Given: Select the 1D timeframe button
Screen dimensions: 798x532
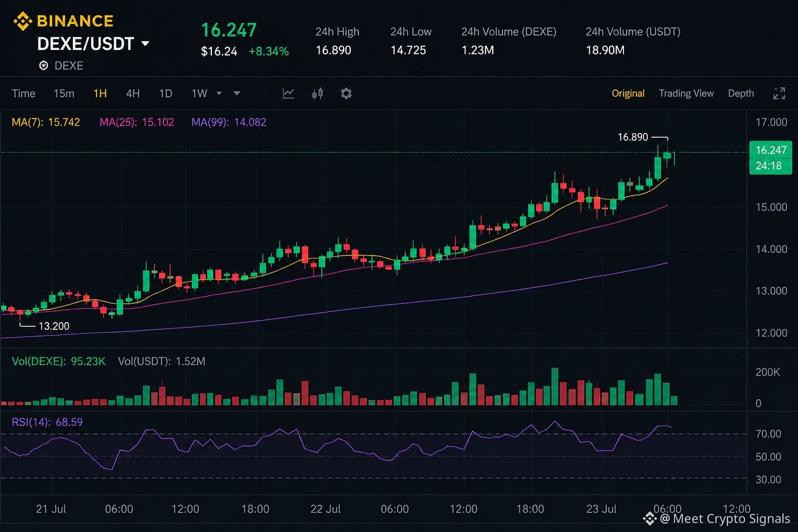Looking at the screenshot, I should 166,94.
